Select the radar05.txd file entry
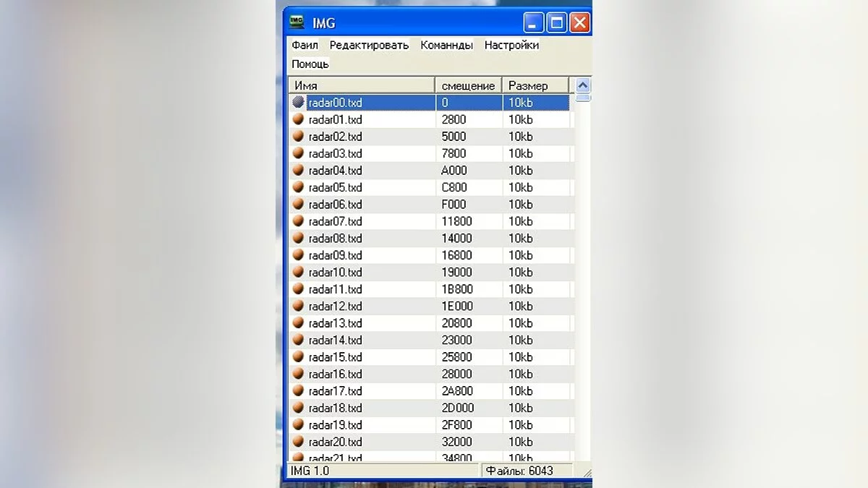 tap(335, 187)
